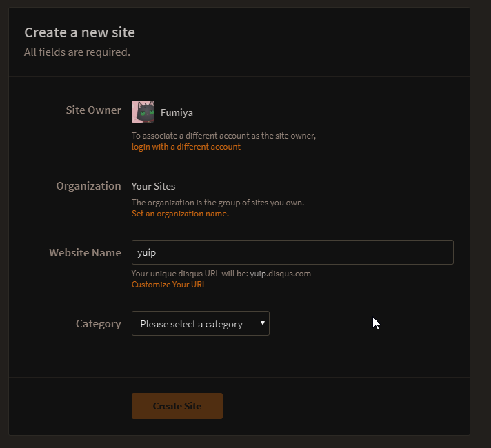Screen dimensions: 491x448
Task: Click the 'yuip' text inside name field
Action: point(146,252)
